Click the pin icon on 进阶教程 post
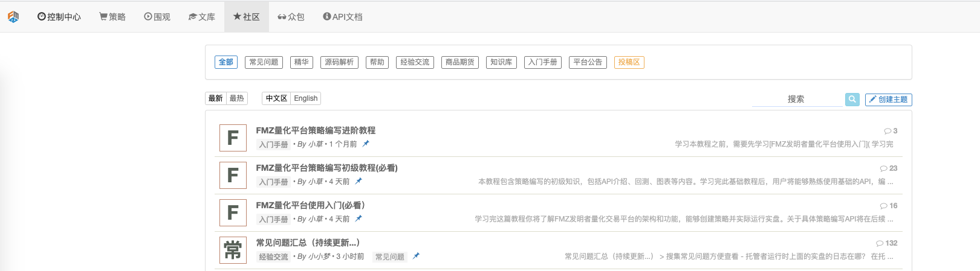980x271 pixels. pyautogui.click(x=366, y=144)
